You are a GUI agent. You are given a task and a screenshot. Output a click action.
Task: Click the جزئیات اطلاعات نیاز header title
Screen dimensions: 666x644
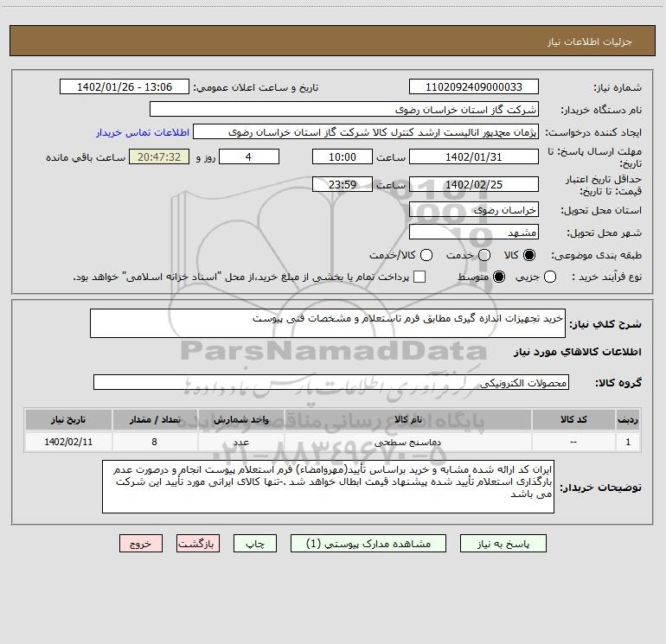click(590, 41)
